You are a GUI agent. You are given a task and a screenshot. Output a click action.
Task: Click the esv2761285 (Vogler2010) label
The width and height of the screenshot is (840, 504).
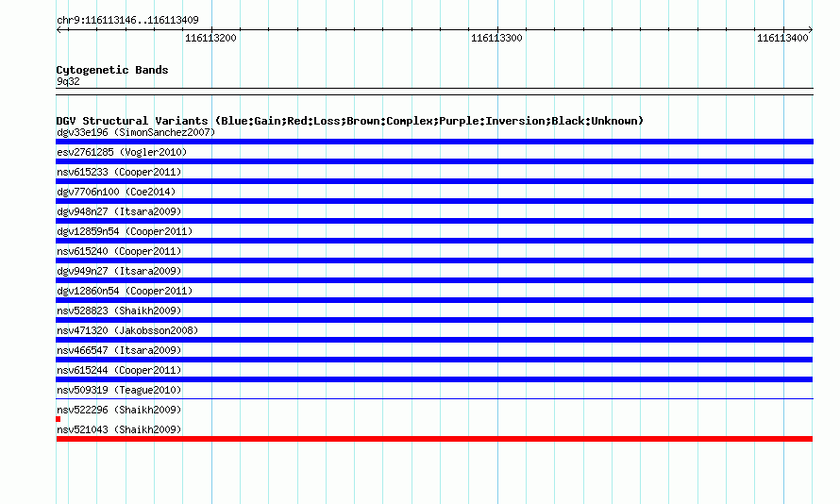tap(122, 152)
